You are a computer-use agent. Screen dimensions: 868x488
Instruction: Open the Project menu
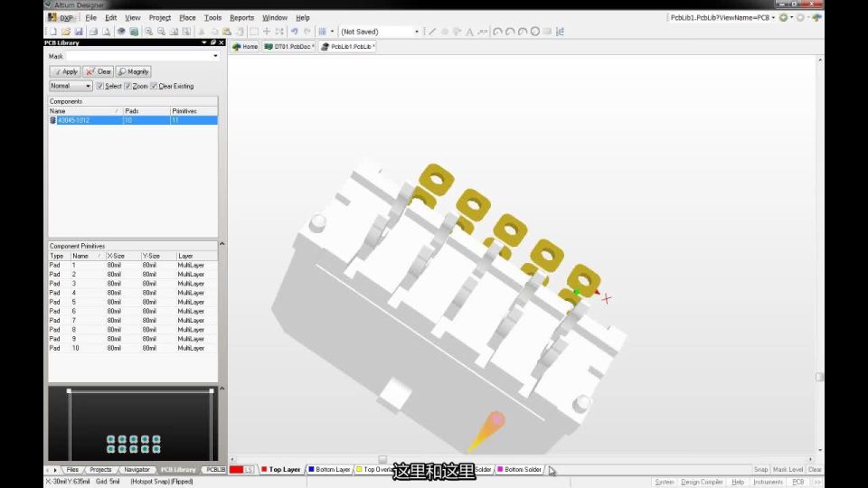[x=159, y=18]
